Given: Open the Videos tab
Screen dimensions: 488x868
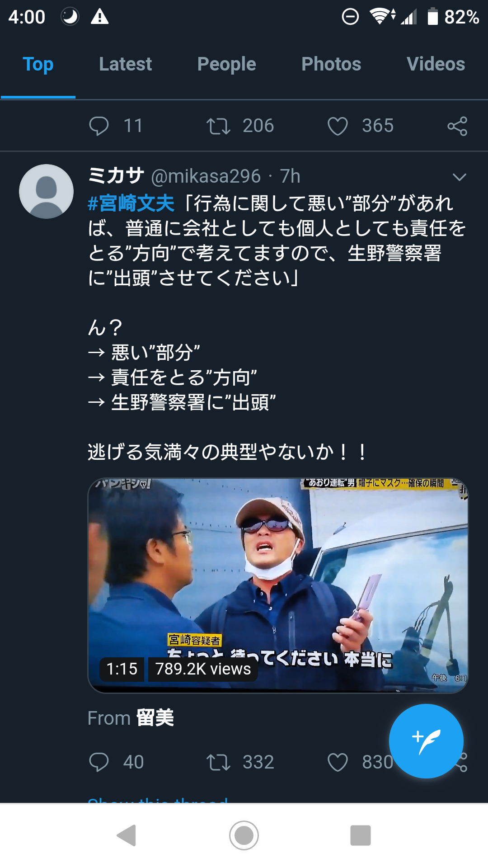Looking at the screenshot, I should (x=436, y=64).
